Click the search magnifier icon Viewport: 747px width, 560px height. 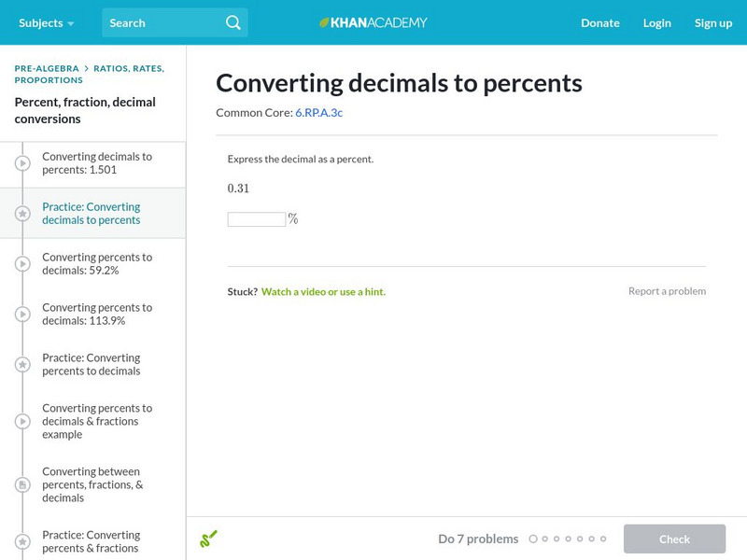pyautogui.click(x=231, y=22)
